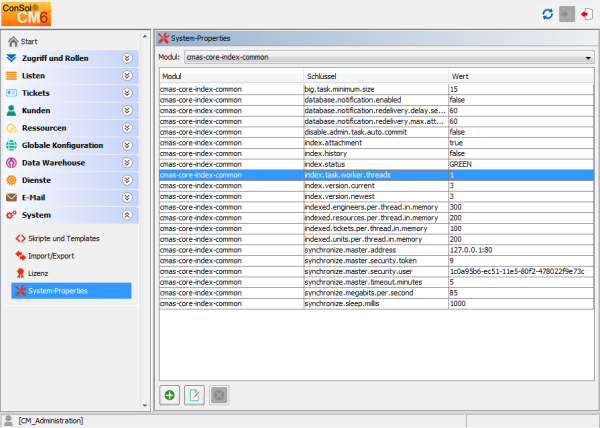Screen dimensions: 600x428
Task: Expand the Ressourcen section chevron
Action: 127,128
